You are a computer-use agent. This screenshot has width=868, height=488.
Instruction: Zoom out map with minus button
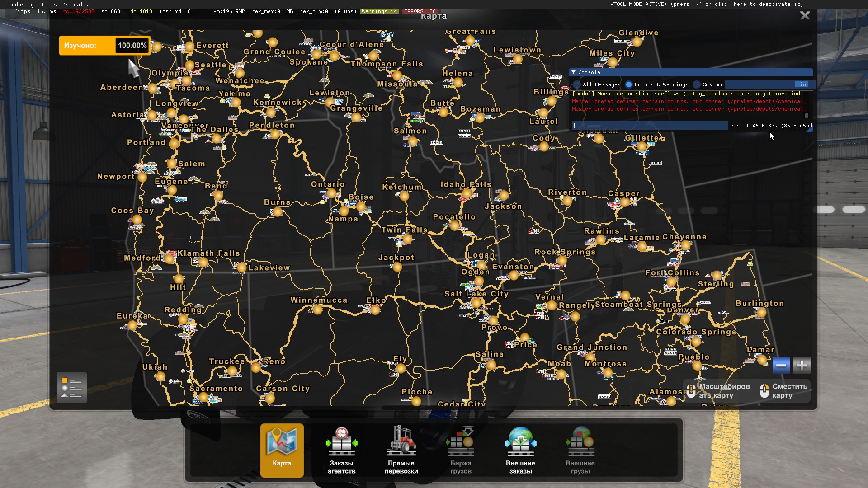tap(781, 365)
